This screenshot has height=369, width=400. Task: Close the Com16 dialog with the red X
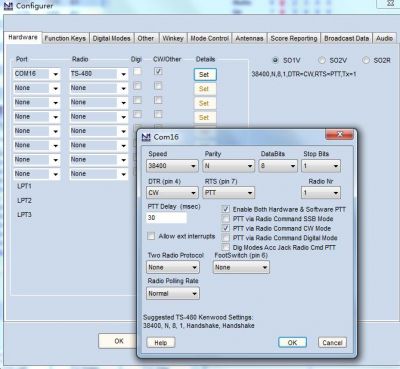339,134
